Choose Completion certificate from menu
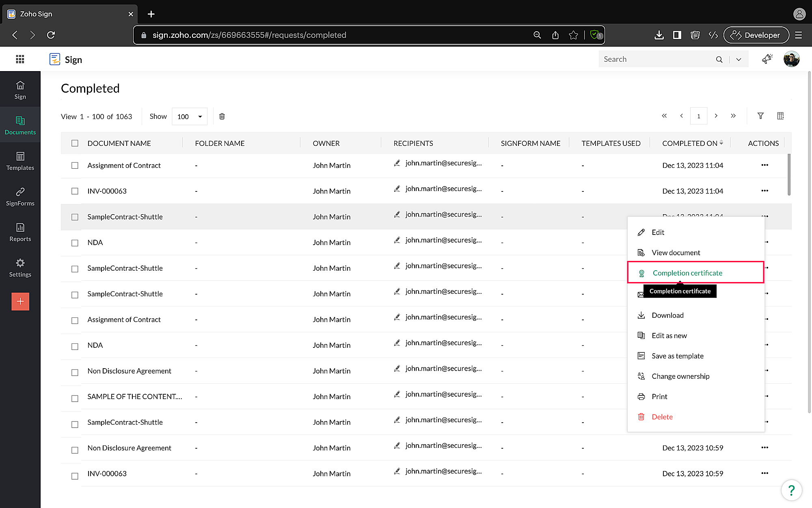812x508 pixels. [x=687, y=273]
